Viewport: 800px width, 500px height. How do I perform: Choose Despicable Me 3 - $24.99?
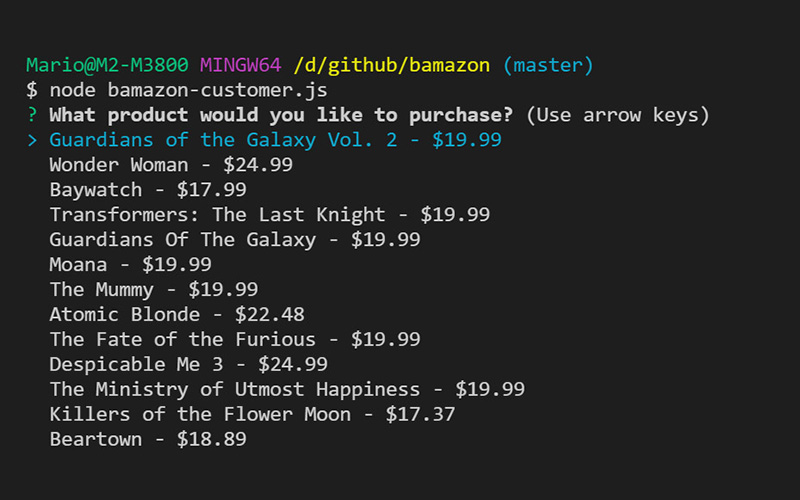pos(188,365)
